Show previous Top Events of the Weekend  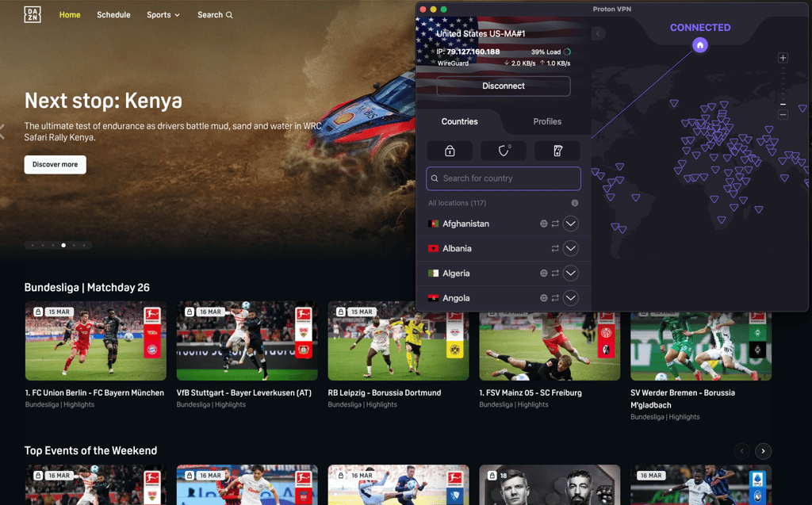pos(741,451)
